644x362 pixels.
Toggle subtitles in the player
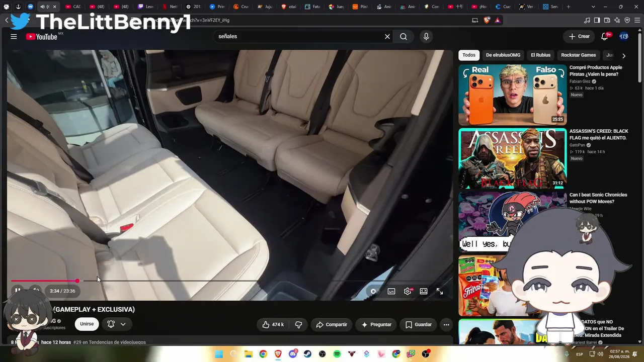391,291
